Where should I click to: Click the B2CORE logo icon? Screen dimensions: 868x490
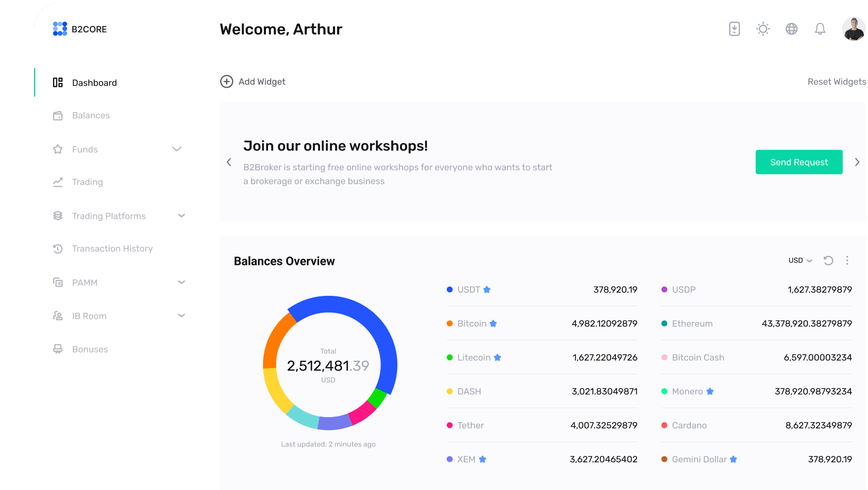coord(60,29)
